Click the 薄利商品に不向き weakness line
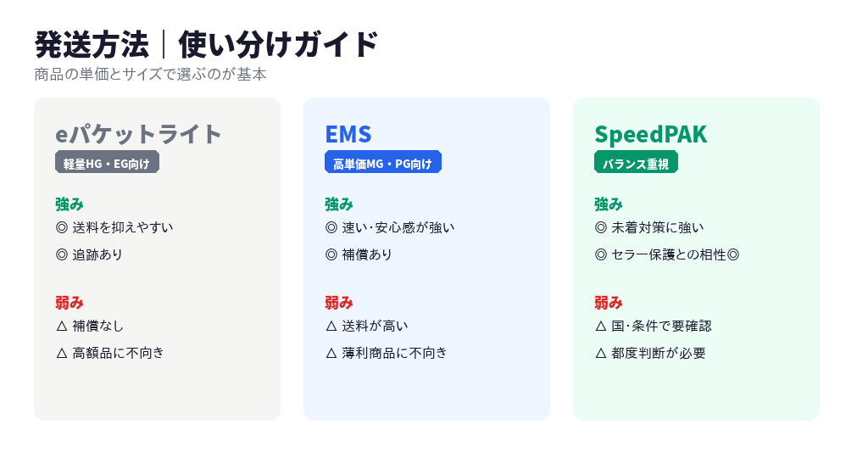Viewport: 868px width, 458px height. point(394,353)
